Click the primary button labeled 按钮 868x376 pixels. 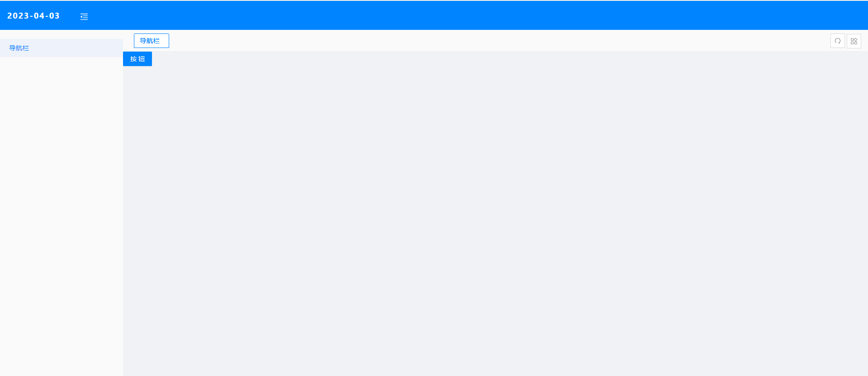[x=138, y=59]
